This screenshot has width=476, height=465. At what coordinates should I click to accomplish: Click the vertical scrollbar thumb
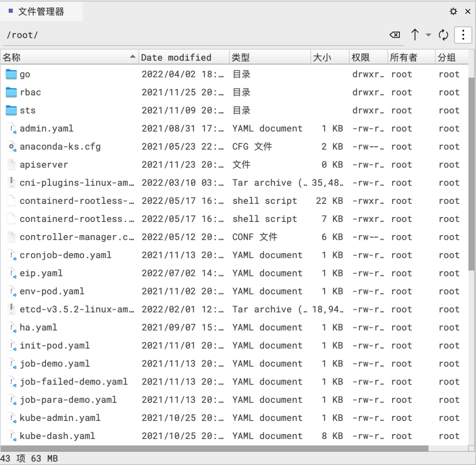[x=471, y=173]
